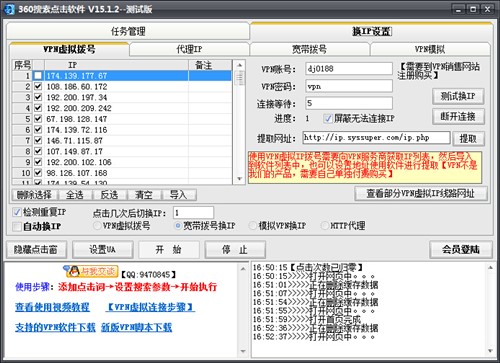Click log panel scrollbar up arrow

(490, 268)
